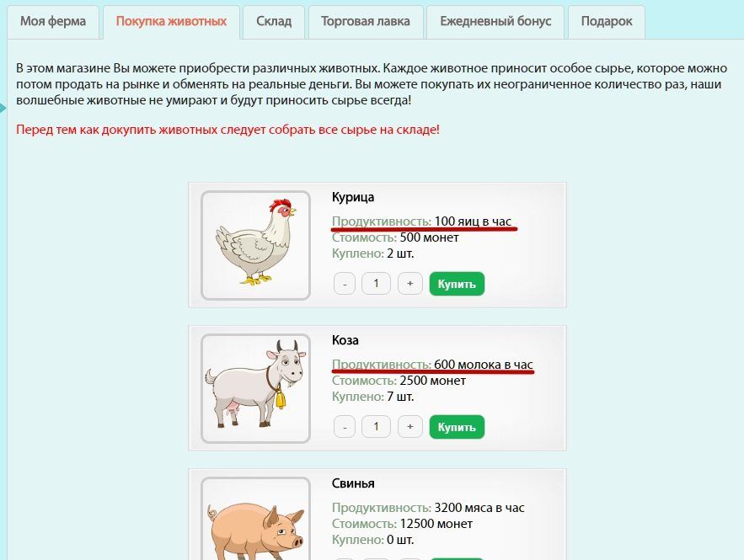The width and height of the screenshot is (744, 560).
Task: Decrease goat quantity with minus button
Action: pos(345,427)
